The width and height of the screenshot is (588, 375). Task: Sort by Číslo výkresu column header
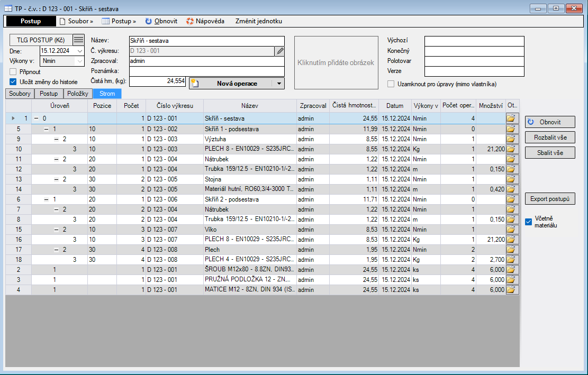(x=175, y=106)
